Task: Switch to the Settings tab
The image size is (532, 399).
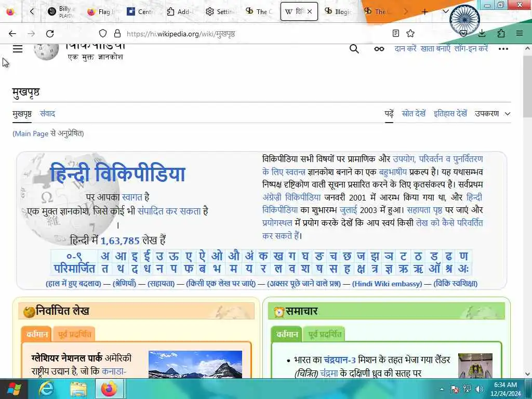Action: click(x=220, y=11)
